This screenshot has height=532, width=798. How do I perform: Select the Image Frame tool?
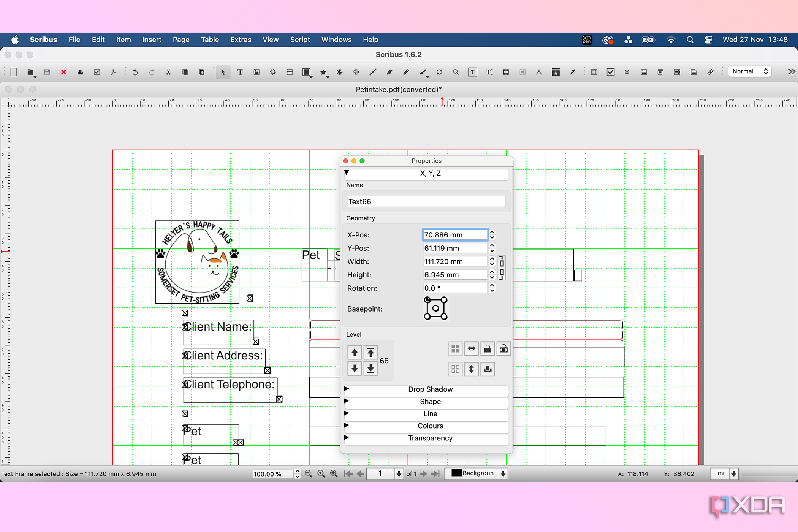[x=256, y=72]
